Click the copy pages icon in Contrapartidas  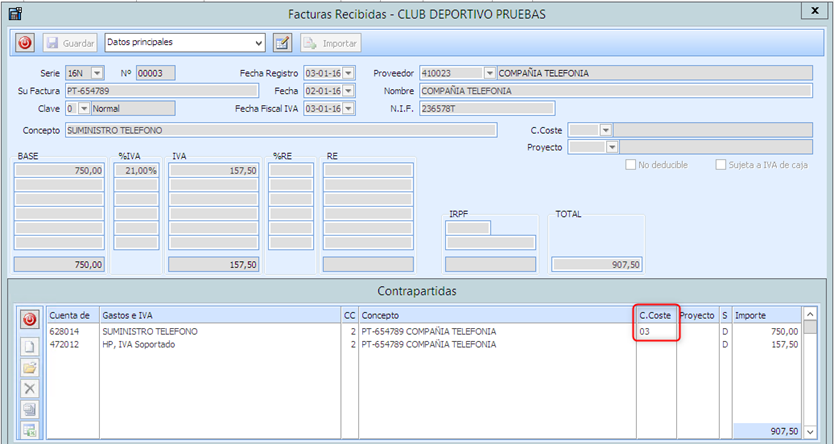point(30,409)
